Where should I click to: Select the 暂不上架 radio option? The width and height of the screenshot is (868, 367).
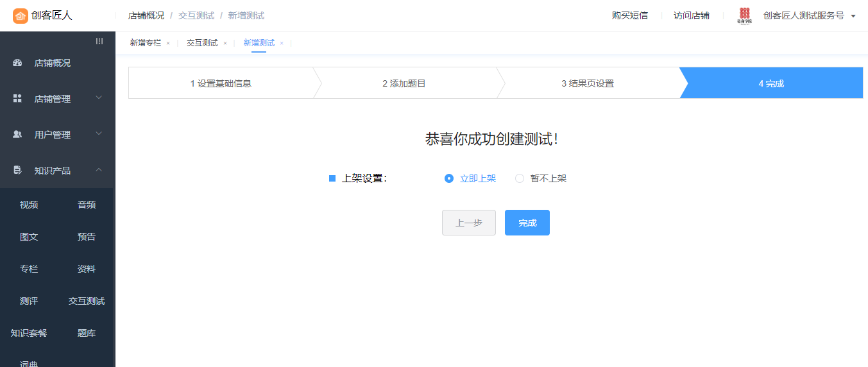point(520,178)
